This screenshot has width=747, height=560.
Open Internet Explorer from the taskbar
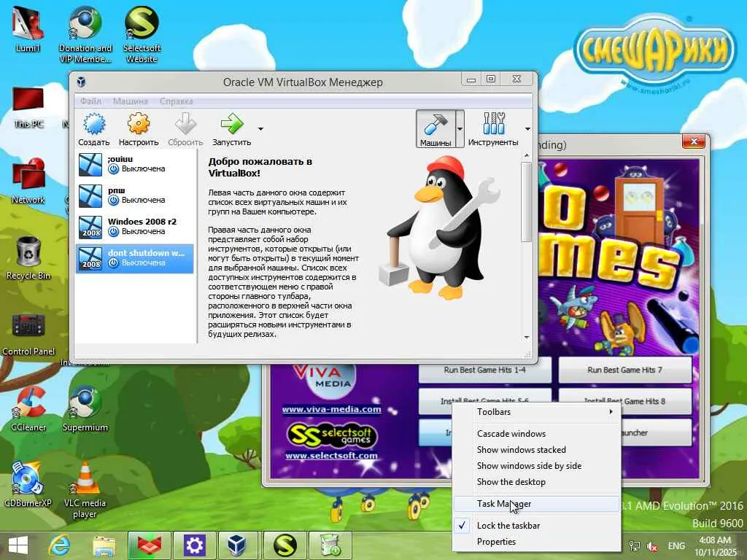tap(60, 545)
